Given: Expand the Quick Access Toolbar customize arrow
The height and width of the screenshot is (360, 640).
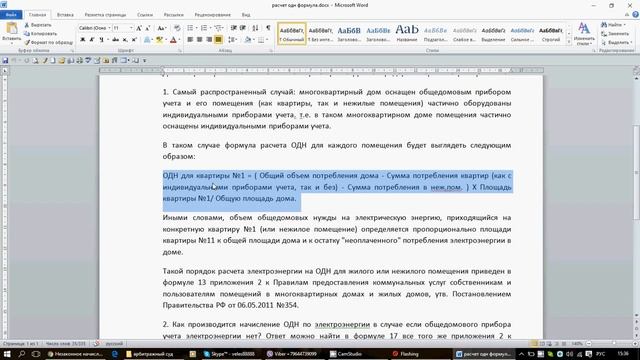Looking at the screenshot, I should coord(144,60).
